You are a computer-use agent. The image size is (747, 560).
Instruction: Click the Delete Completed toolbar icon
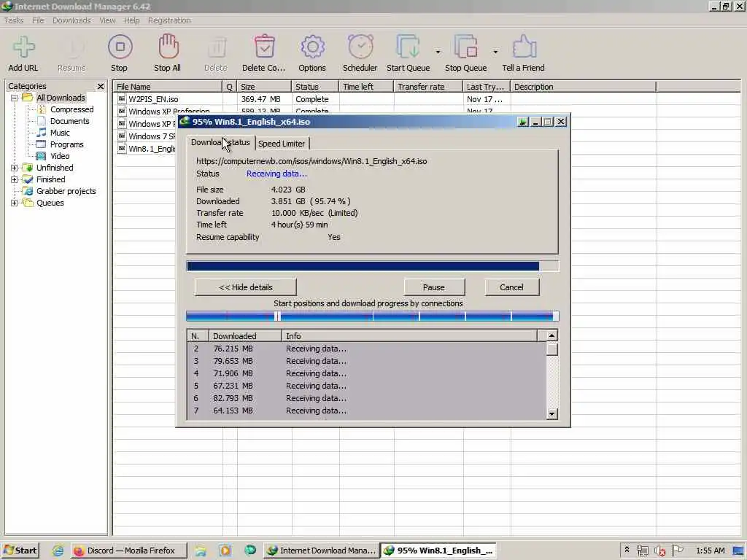[x=264, y=47]
